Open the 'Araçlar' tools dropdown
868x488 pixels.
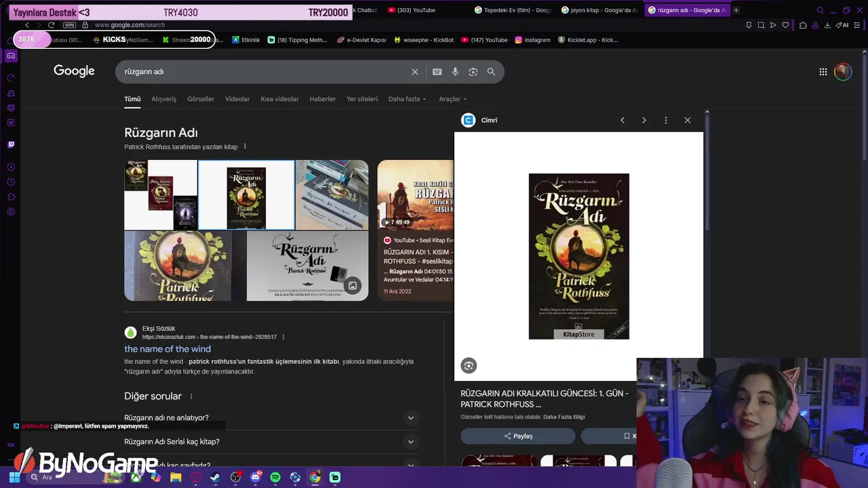[452, 99]
